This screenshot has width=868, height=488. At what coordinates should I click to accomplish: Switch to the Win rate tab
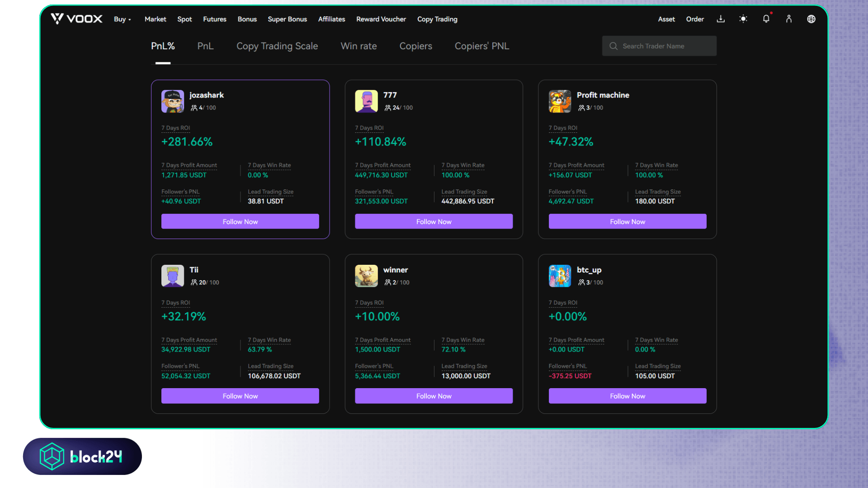[359, 46]
